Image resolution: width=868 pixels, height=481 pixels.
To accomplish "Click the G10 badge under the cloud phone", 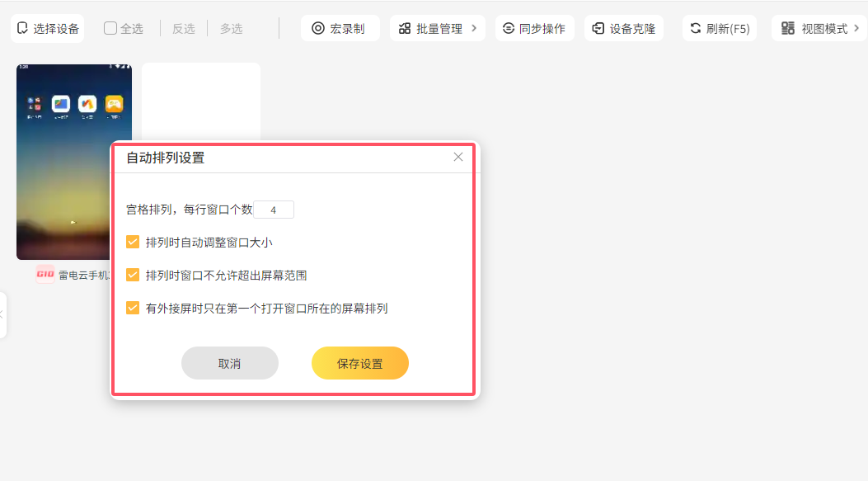I will coord(45,274).
